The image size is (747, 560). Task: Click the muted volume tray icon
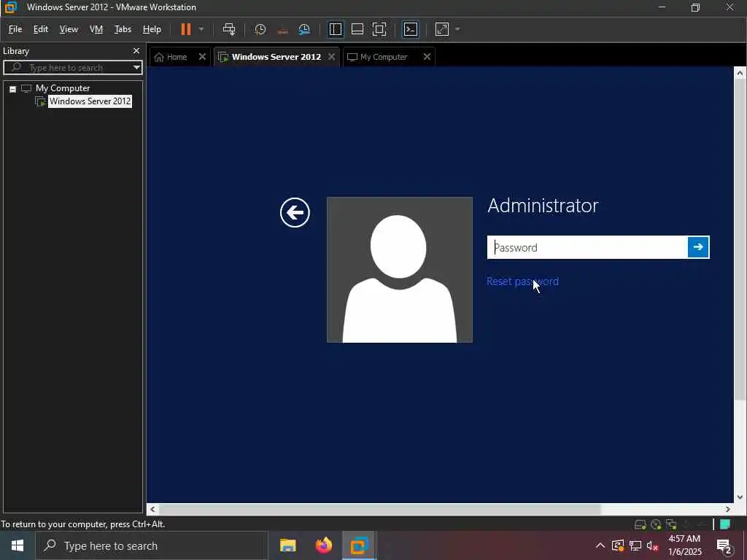tap(653, 545)
